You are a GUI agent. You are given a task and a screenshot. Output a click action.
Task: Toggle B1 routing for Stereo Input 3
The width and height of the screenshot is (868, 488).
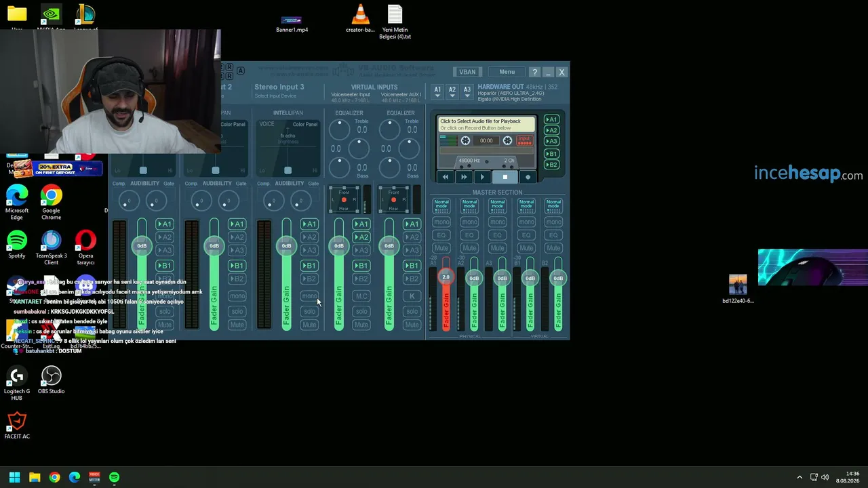[309, 266]
